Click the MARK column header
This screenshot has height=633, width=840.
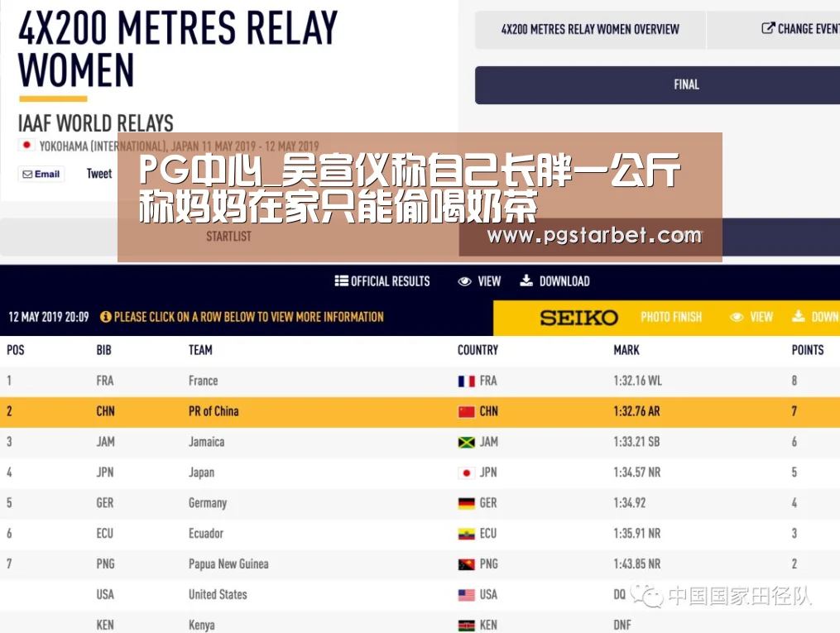[626, 350]
